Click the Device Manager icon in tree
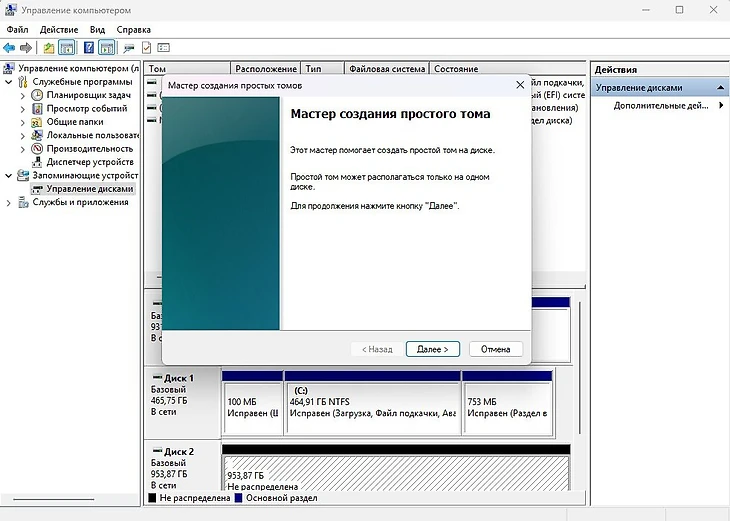 coord(37,162)
